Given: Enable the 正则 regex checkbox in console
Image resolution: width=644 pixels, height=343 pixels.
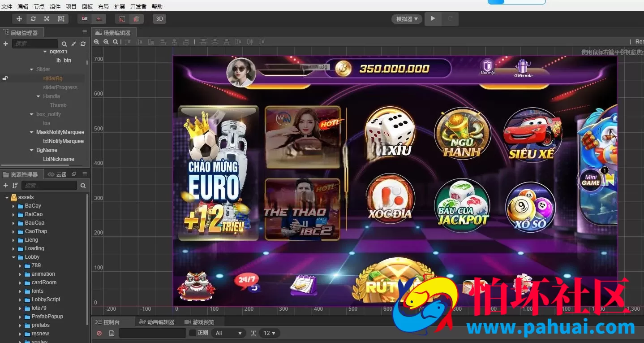Looking at the screenshot, I should [193, 333].
